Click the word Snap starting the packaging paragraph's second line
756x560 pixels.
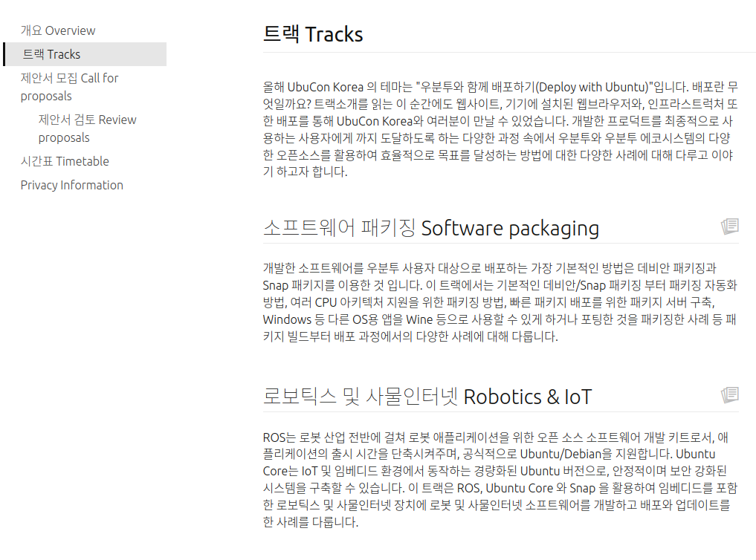click(x=277, y=285)
